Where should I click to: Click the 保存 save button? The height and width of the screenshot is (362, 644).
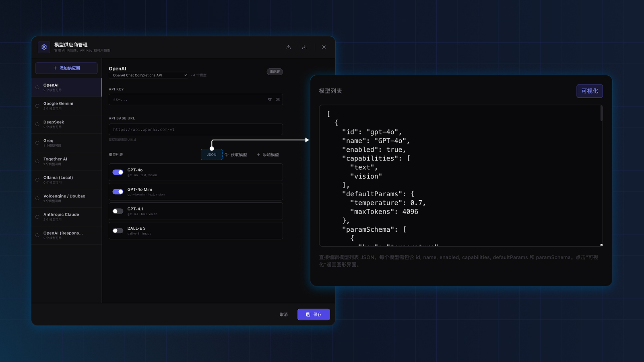(314, 315)
